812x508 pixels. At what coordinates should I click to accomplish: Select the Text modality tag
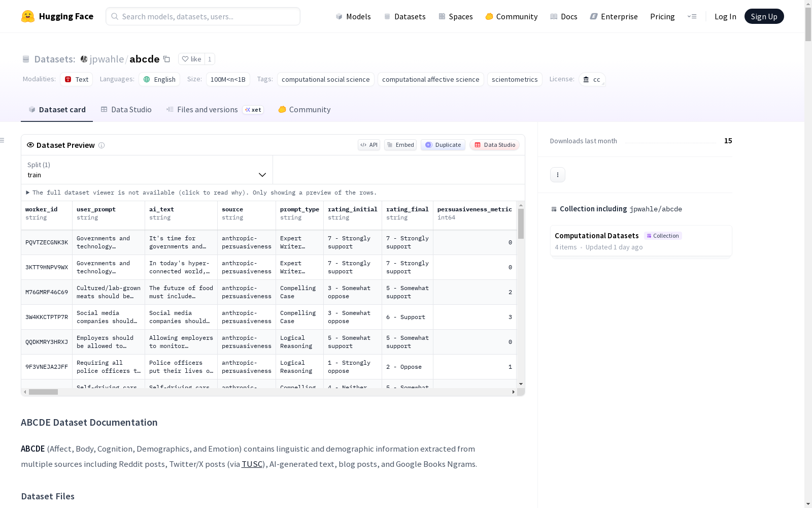pos(77,79)
